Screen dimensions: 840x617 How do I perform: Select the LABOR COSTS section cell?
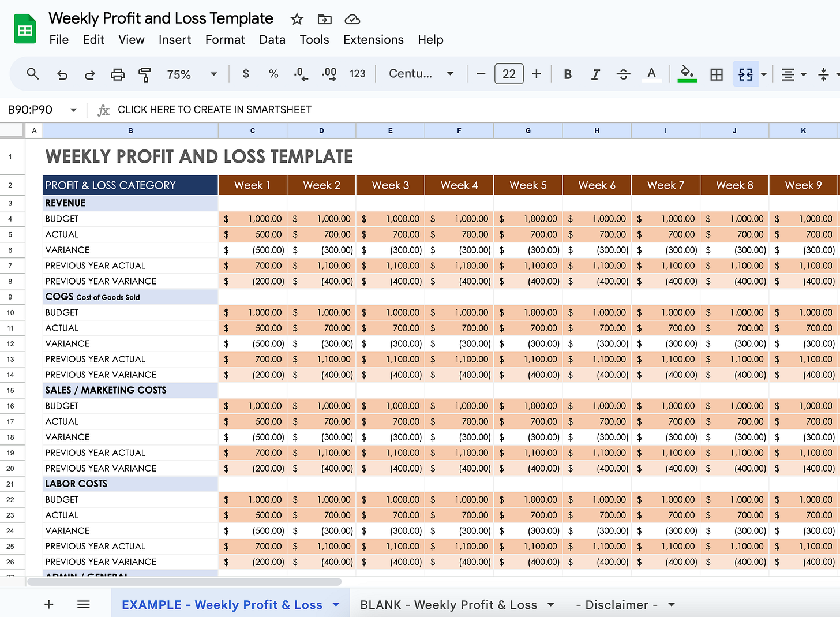pyautogui.click(x=131, y=484)
